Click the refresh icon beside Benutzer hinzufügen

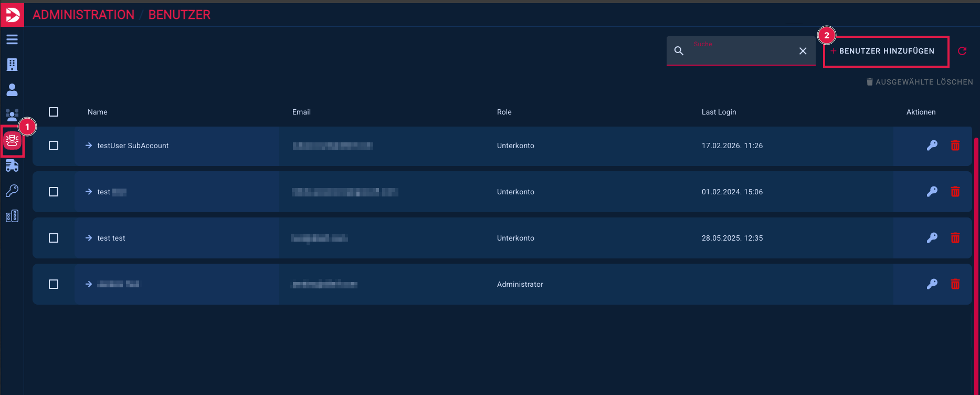click(x=962, y=51)
